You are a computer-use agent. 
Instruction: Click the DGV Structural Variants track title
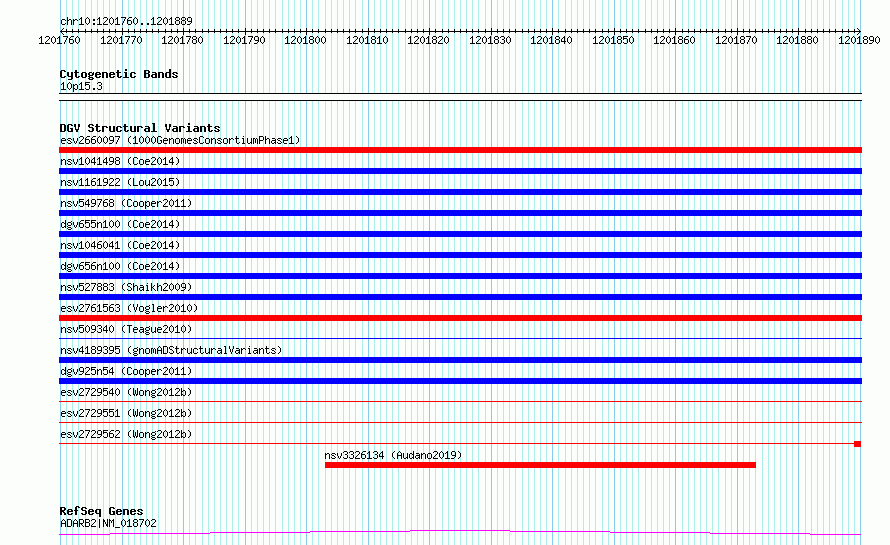pyautogui.click(x=140, y=128)
